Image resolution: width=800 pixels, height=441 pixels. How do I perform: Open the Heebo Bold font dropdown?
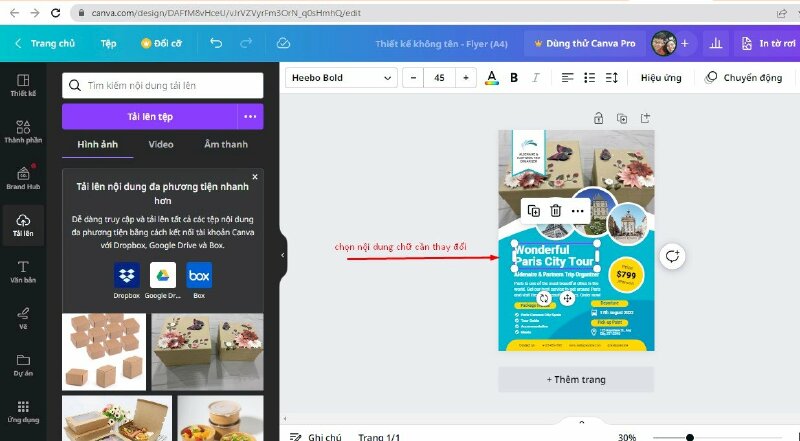tap(341, 78)
